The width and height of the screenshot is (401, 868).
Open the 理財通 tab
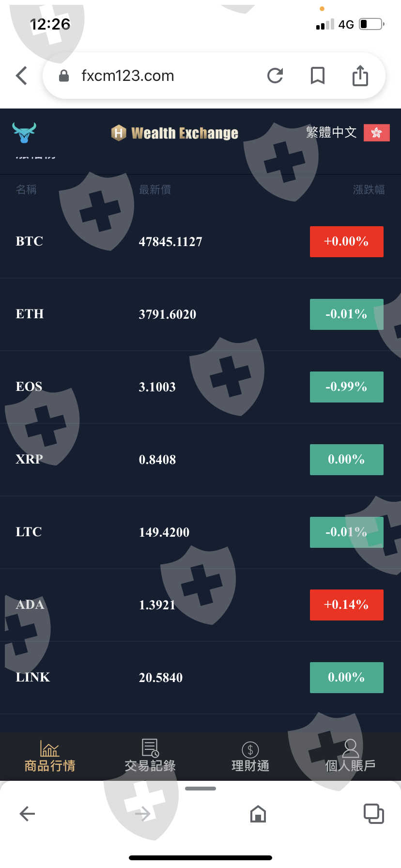(x=250, y=757)
